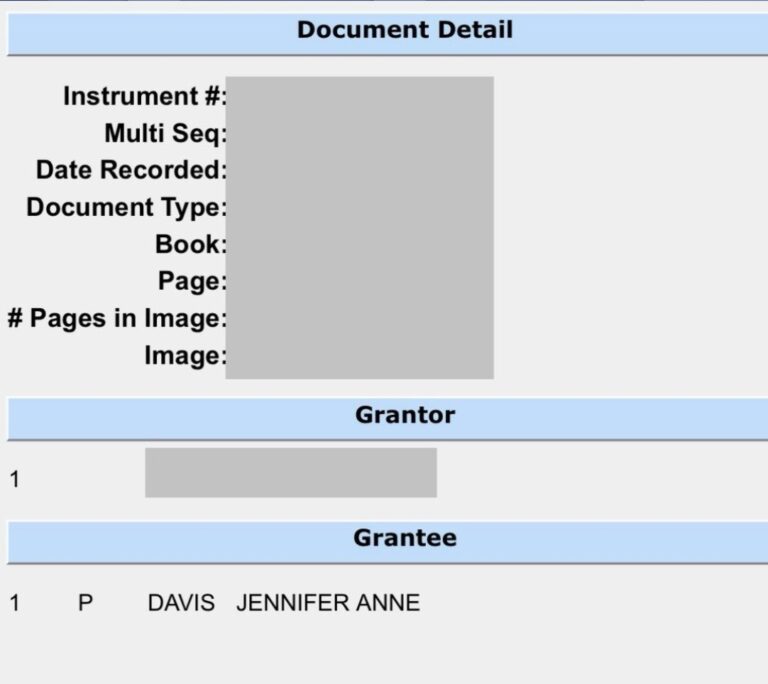This screenshot has height=684, width=768.
Task: Click the Image field label
Action: pyautogui.click(x=185, y=356)
